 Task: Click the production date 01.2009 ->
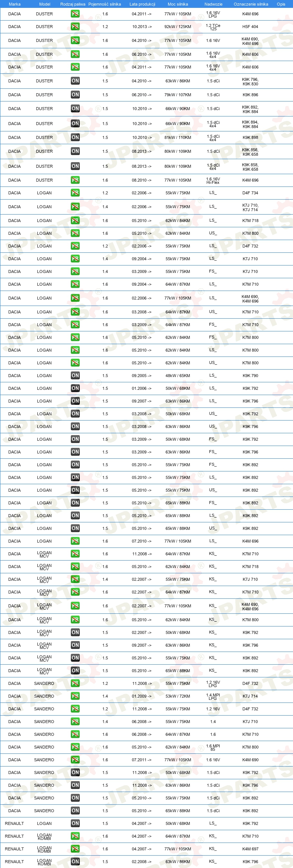click(x=142, y=696)
